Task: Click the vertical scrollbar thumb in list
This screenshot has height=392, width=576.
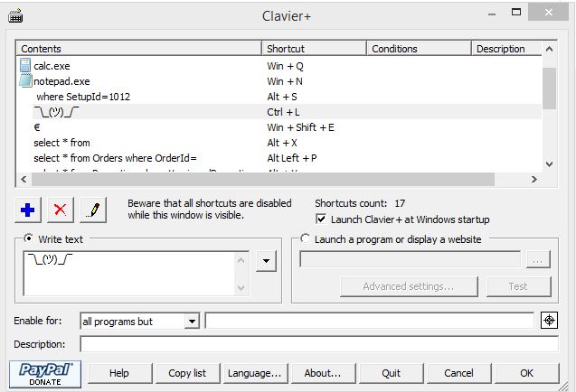Action: pos(549,89)
